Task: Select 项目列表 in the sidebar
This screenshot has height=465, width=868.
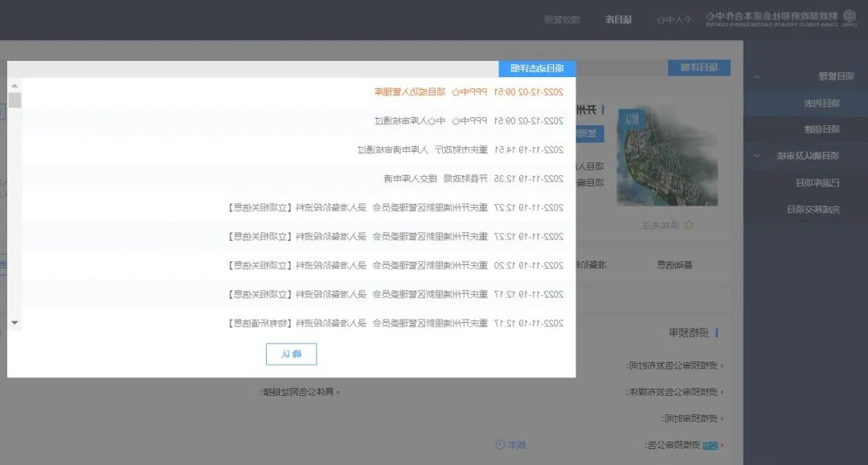Action: click(x=822, y=104)
